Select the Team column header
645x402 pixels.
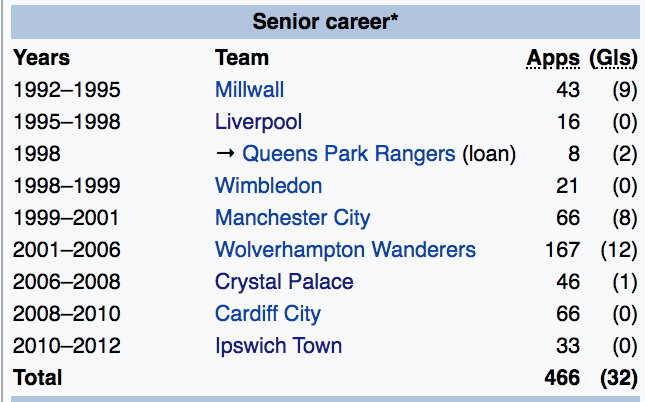click(241, 58)
